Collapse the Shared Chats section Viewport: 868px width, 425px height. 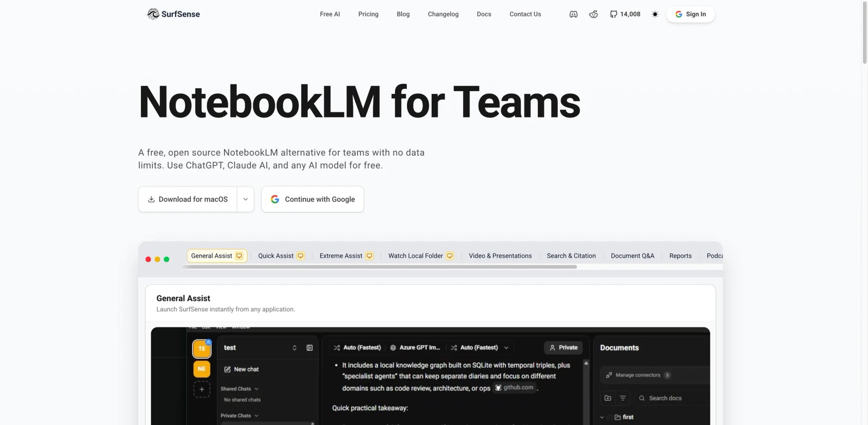pyautogui.click(x=239, y=389)
